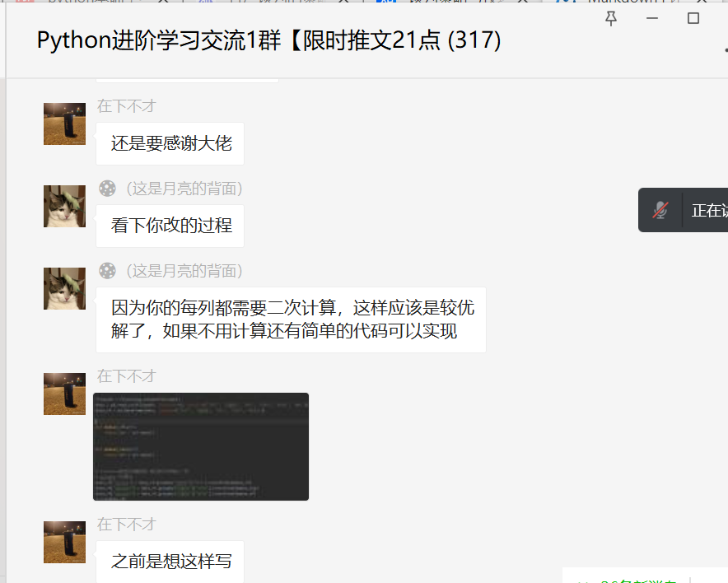This screenshot has height=583, width=728.
Task: Click the 正在 speaking status label
Action: pyautogui.click(x=709, y=211)
